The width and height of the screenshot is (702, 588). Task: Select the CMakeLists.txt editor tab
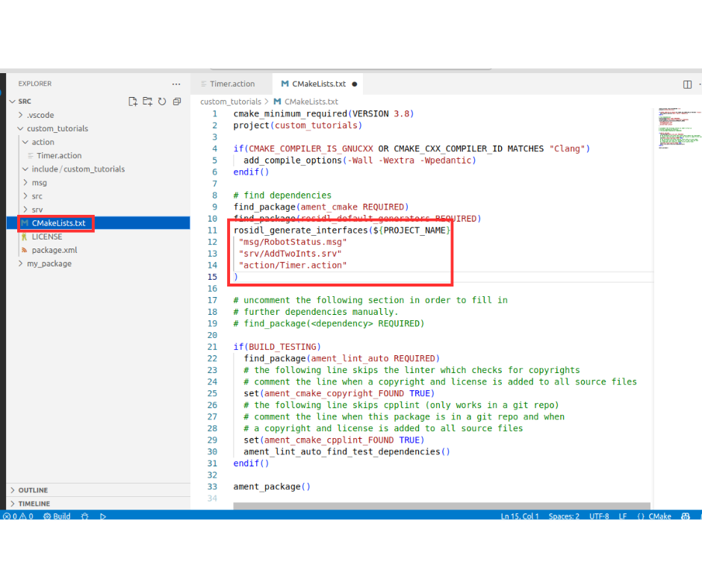coord(318,84)
